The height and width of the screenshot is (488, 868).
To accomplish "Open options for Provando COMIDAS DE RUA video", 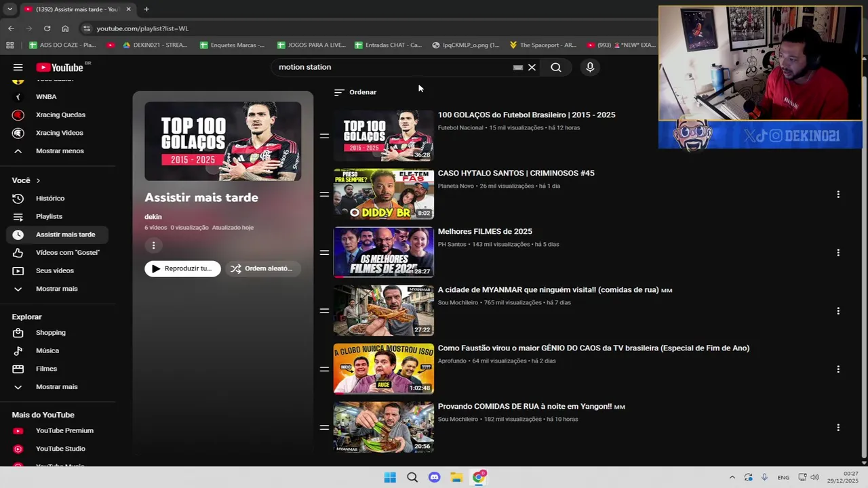I will coord(838,428).
